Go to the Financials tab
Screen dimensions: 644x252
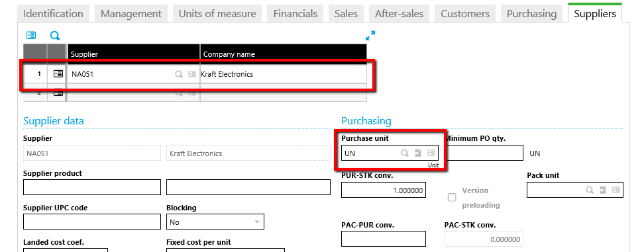point(295,13)
